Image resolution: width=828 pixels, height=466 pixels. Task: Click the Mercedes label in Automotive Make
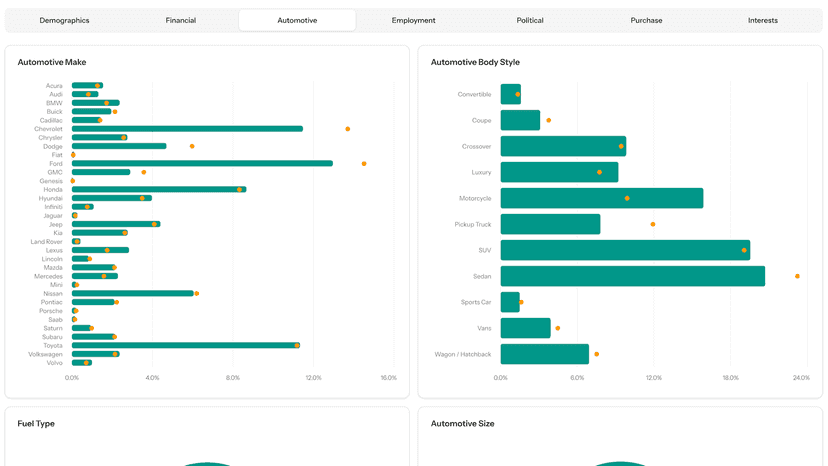[49, 276]
